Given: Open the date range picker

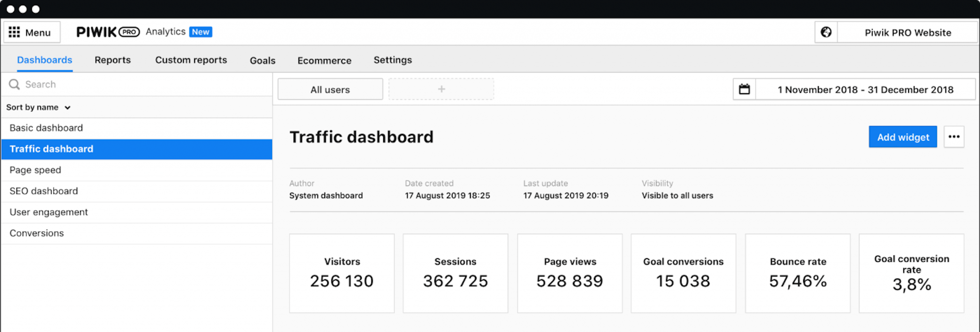Looking at the screenshot, I should [x=865, y=90].
